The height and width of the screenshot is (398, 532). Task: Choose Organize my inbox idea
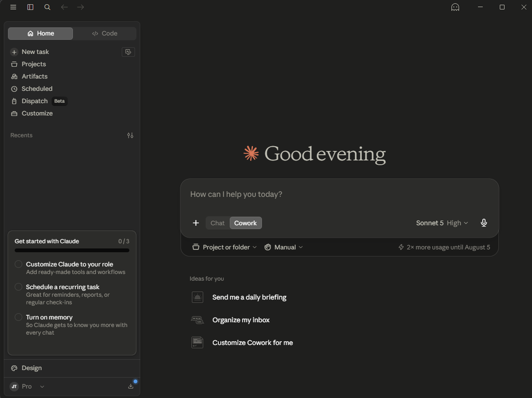[x=241, y=320]
